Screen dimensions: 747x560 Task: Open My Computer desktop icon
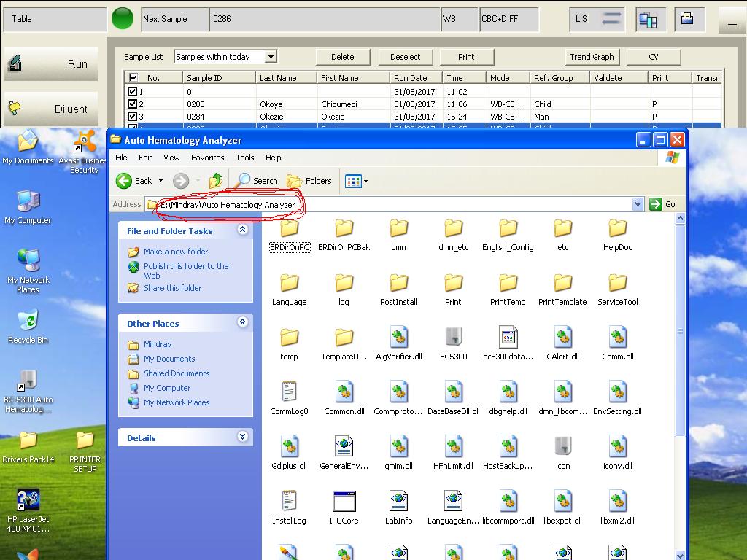click(x=28, y=208)
